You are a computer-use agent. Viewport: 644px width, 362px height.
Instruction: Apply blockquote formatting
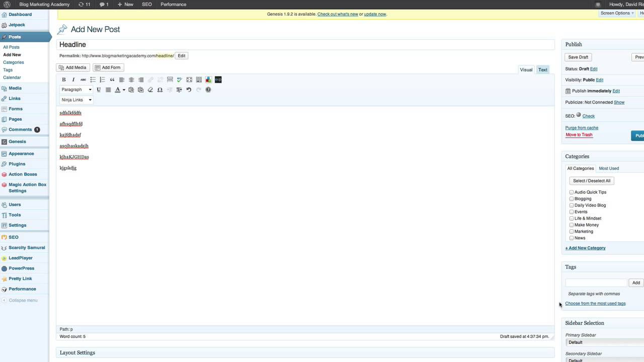pyautogui.click(x=112, y=79)
